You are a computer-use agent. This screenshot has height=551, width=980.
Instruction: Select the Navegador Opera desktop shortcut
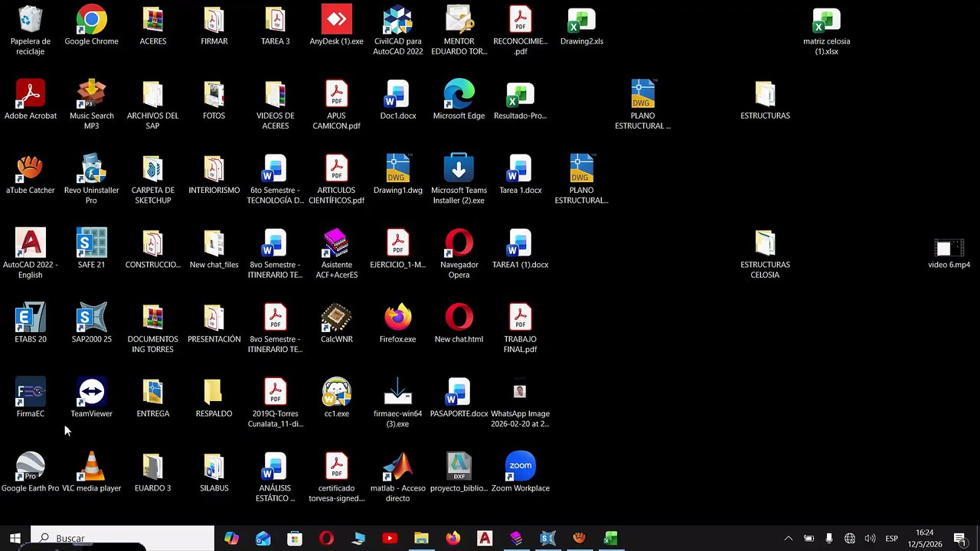[x=459, y=253]
